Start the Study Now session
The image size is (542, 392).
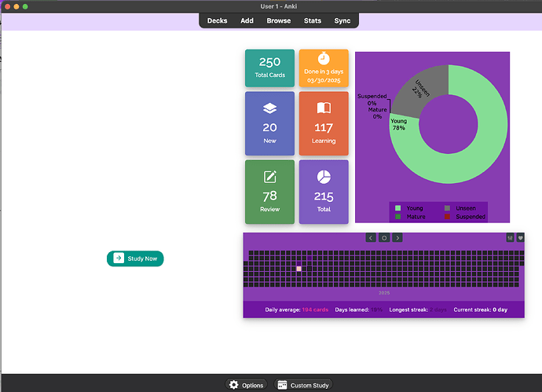tap(135, 258)
